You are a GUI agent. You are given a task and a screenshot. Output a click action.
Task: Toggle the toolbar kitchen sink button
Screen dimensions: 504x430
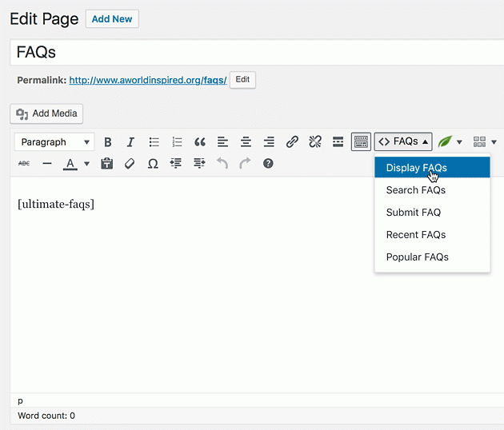[361, 141]
